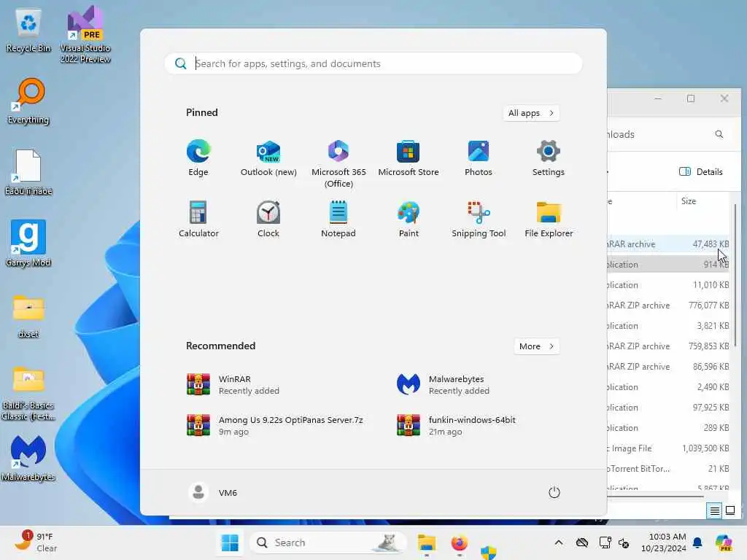Launch Photos from pinned apps
The height and width of the screenshot is (560, 747).
pyautogui.click(x=479, y=158)
